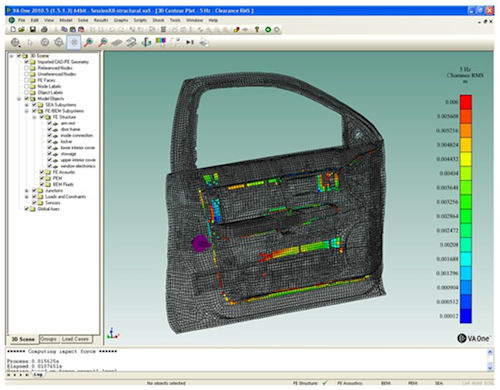Open the File menu
Screen dimensions: 500x390
click(22, 20)
